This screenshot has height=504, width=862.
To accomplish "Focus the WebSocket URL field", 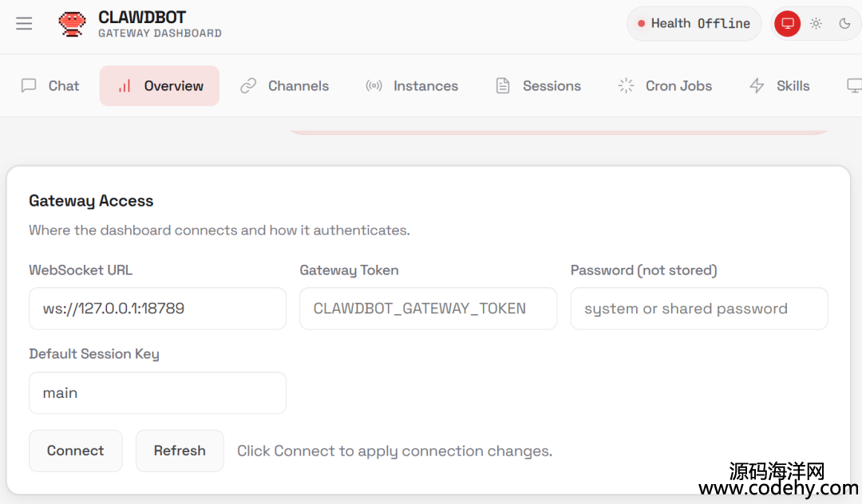I will (157, 309).
